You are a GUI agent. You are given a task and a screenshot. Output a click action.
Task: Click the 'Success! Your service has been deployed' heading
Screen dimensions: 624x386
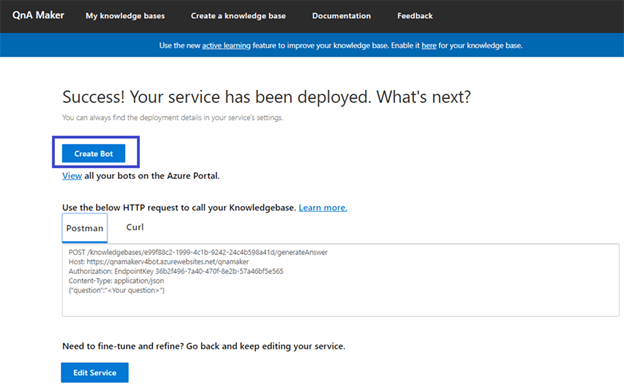267,97
